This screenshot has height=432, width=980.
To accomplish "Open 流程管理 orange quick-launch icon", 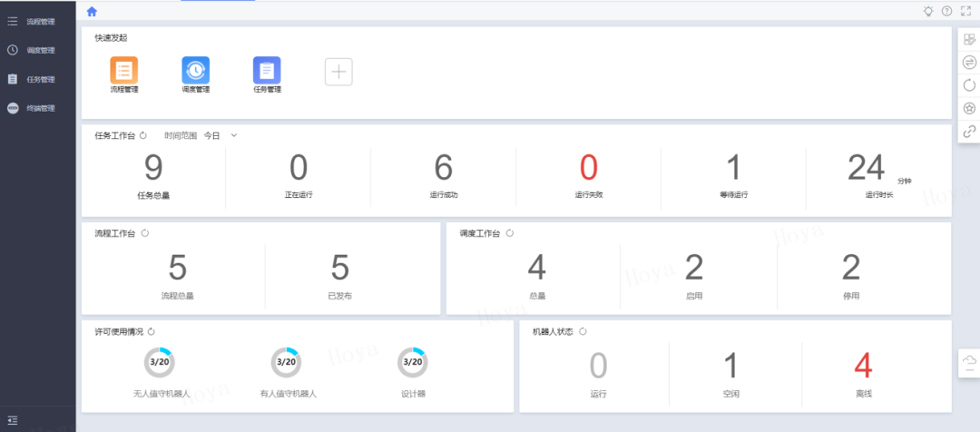I will (x=123, y=70).
